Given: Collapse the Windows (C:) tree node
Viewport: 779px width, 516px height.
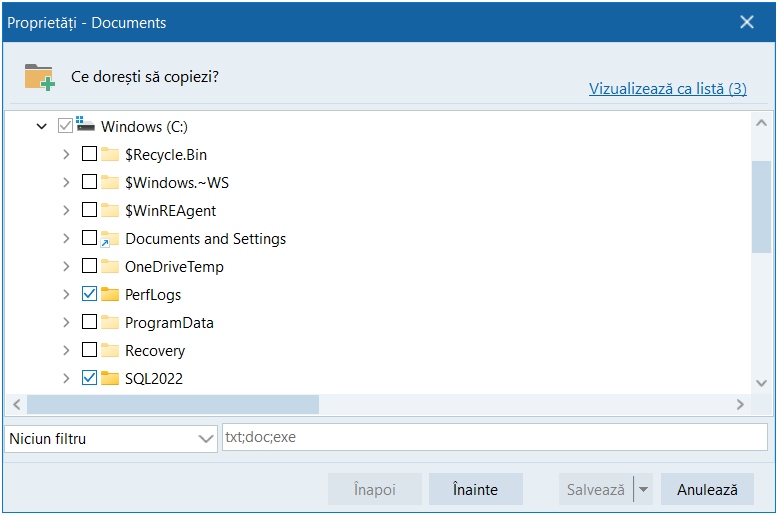Looking at the screenshot, I should click(x=41, y=127).
